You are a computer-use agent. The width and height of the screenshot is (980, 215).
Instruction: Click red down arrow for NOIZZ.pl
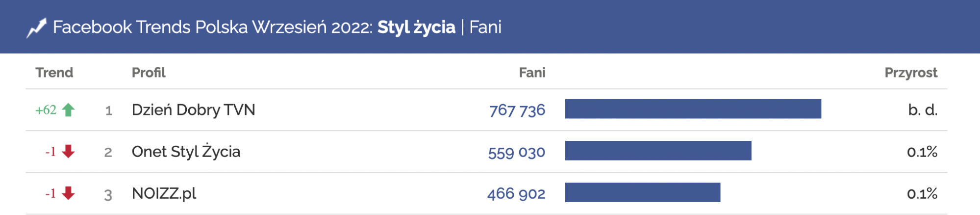(x=69, y=193)
